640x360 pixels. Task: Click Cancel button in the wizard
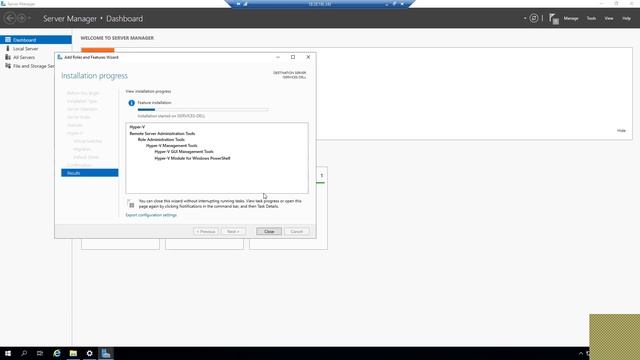(x=296, y=231)
